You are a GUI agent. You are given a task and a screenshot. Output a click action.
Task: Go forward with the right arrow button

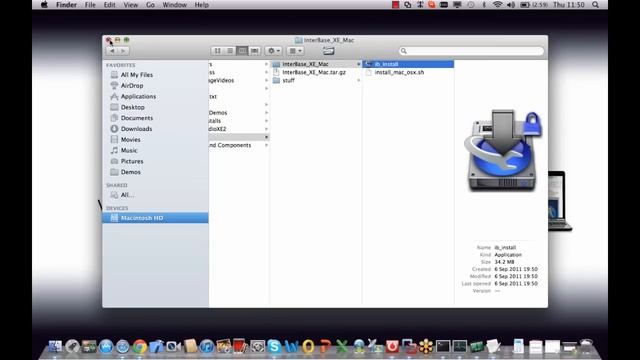click(x=123, y=51)
